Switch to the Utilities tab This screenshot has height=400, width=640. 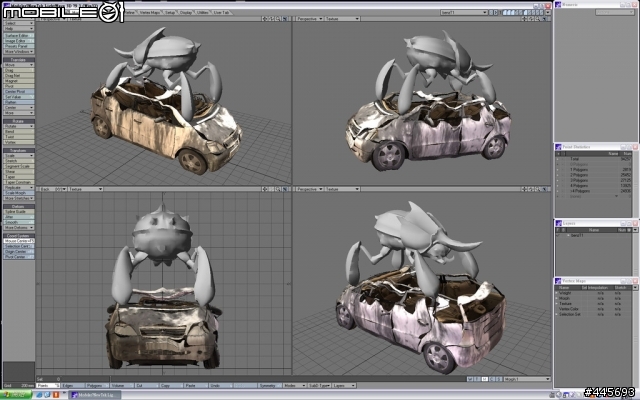(202, 13)
